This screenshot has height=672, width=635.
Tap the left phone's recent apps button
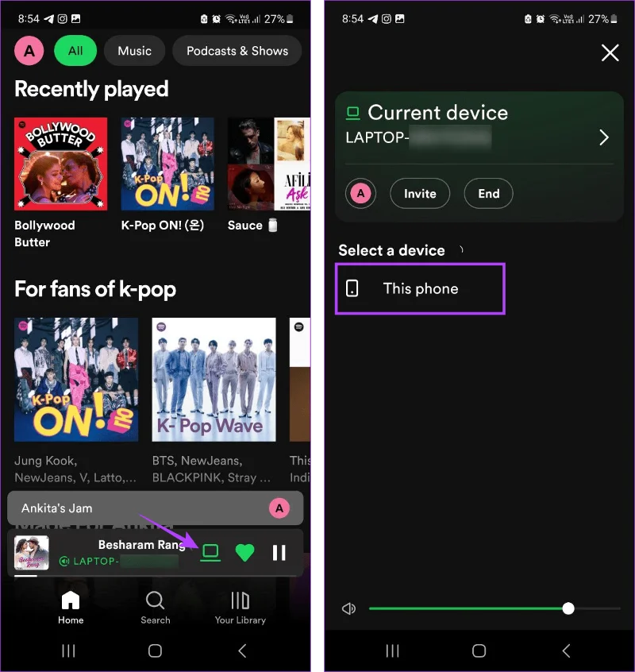coord(68,651)
